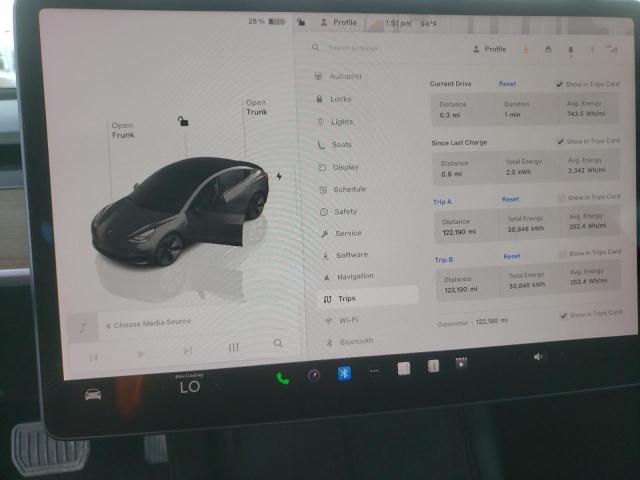Tap the lock icon in status bar
The height and width of the screenshot is (480, 640).
coord(301,22)
